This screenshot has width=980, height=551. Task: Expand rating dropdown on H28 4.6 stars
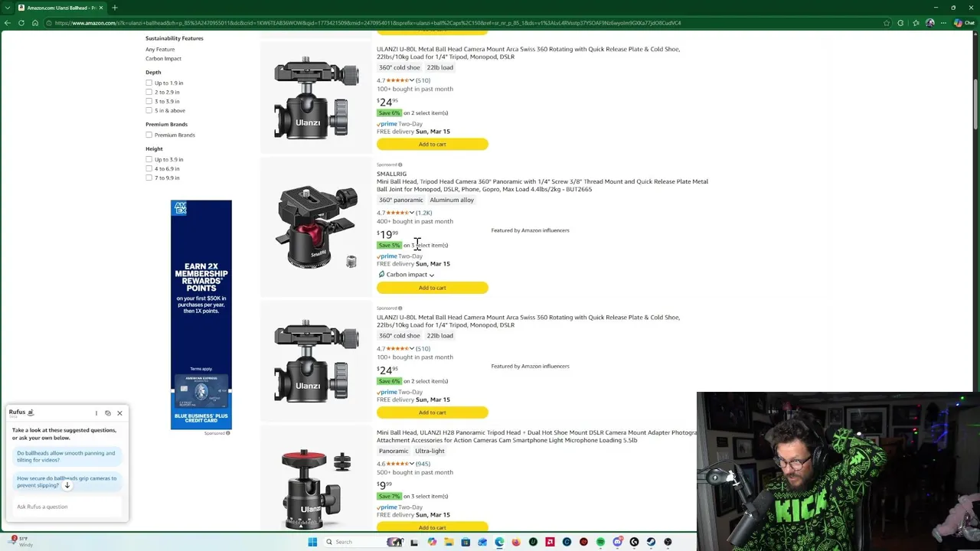pyautogui.click(x=412, y=464)
